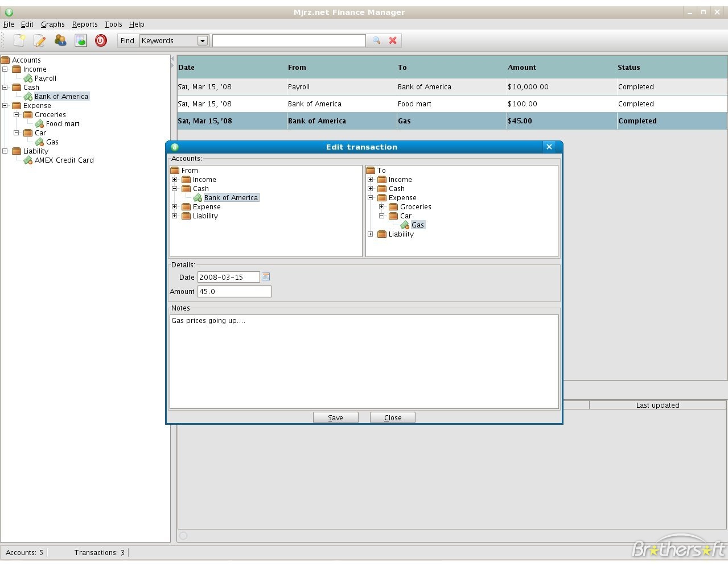728x567 pixels.
Task: Expand Groceries in the To tree
Action: [x=382, y=206]
